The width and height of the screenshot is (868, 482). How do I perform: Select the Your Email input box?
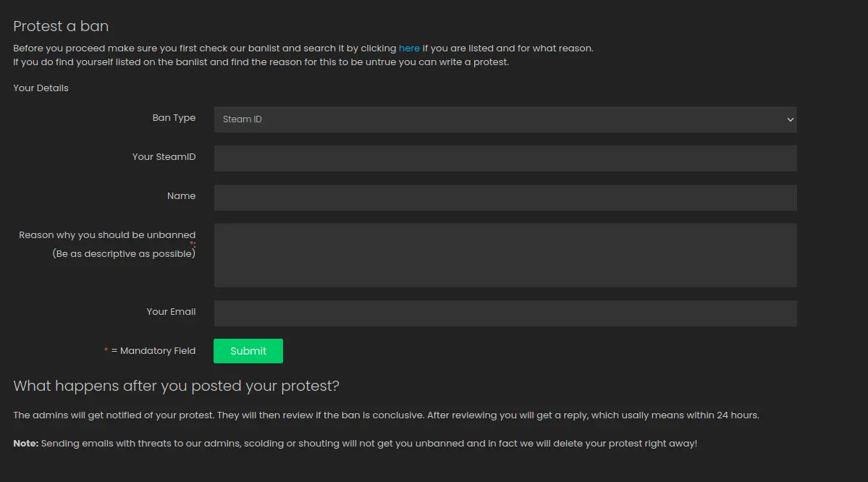point(505,313)
